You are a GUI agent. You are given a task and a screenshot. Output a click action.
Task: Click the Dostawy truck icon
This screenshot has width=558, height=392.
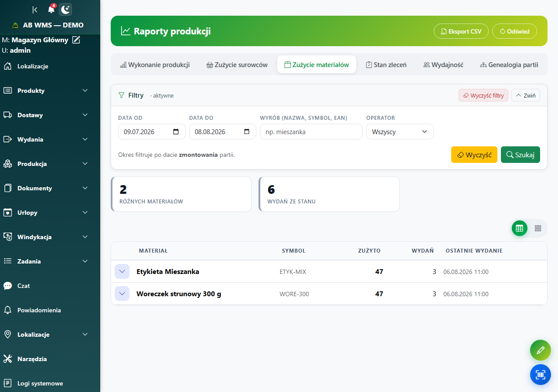[7, 115]
